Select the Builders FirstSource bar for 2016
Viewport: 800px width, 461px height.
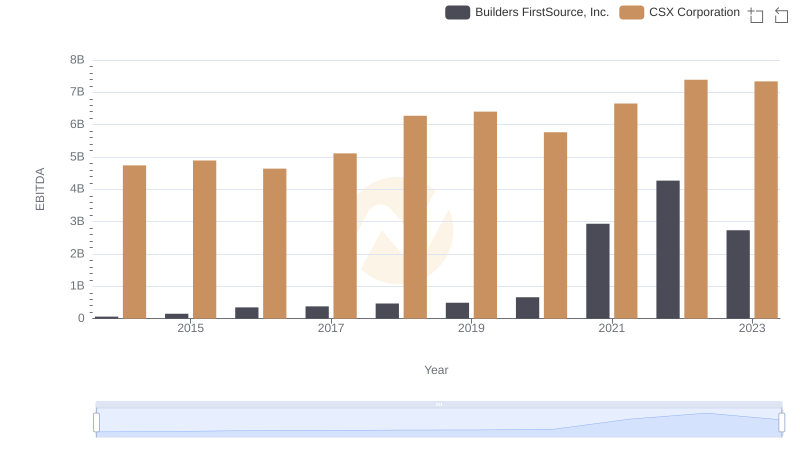(x=247, y=313)
